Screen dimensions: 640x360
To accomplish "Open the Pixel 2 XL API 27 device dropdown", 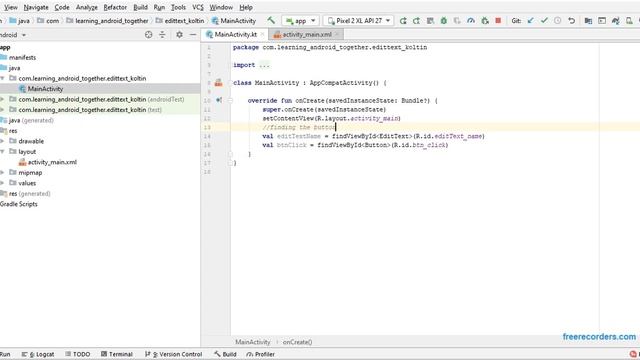I will click(x=359, y=20).
